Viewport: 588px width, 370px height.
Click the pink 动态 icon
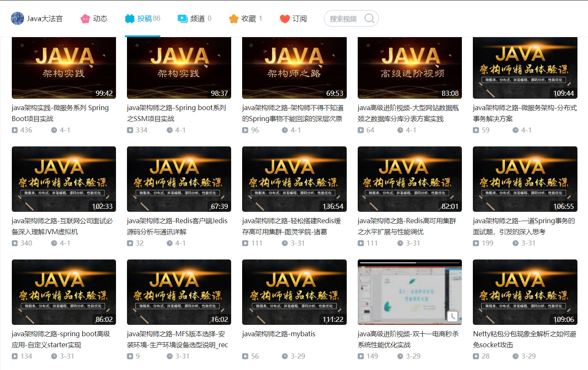click(x=85, y=19)
